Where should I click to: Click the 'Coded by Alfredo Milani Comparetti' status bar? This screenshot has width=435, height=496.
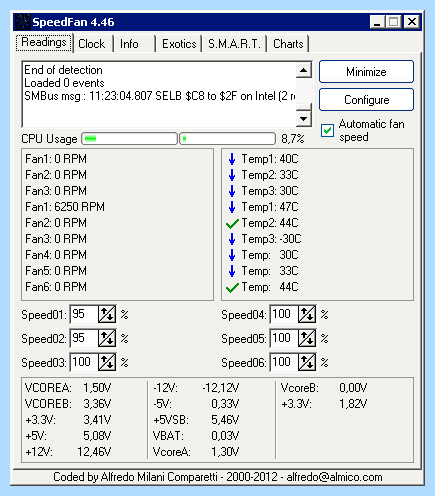click(x=217, y=477)
